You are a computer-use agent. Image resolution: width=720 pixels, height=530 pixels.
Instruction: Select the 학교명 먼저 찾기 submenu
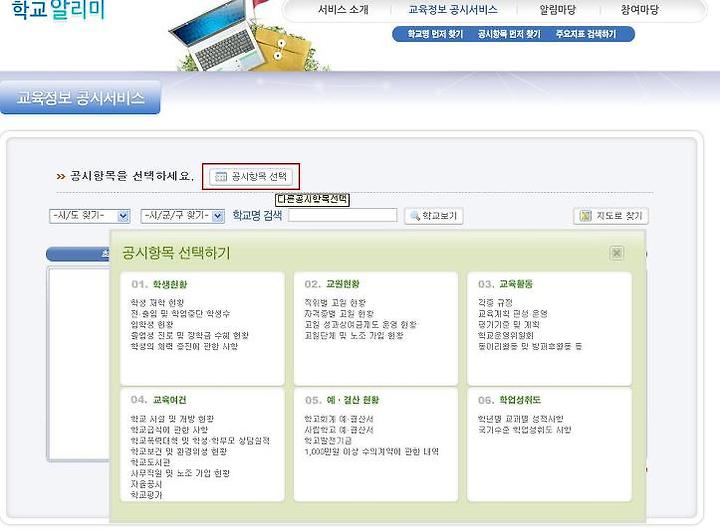click(435, 34)
